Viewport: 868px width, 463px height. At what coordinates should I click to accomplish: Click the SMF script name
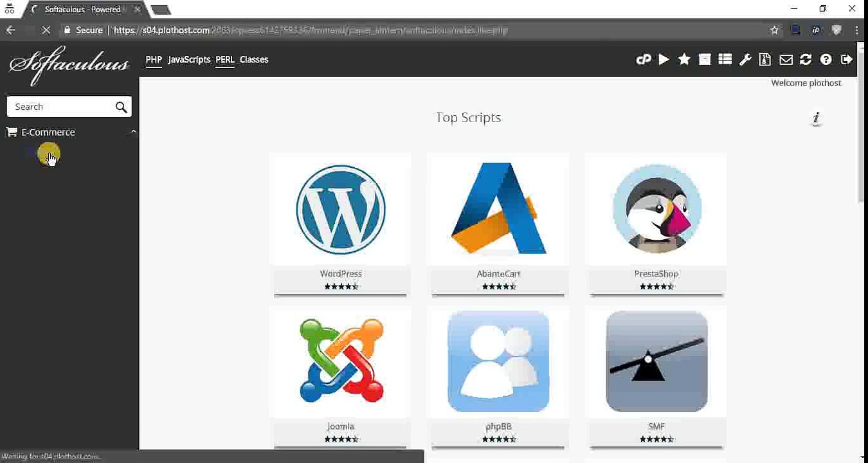(x=656, y=426)
